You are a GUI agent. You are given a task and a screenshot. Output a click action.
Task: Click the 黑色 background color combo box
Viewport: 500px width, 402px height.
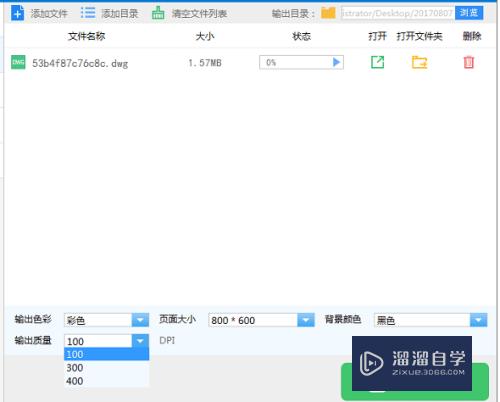pyautogui.click(x=430, y=320)
